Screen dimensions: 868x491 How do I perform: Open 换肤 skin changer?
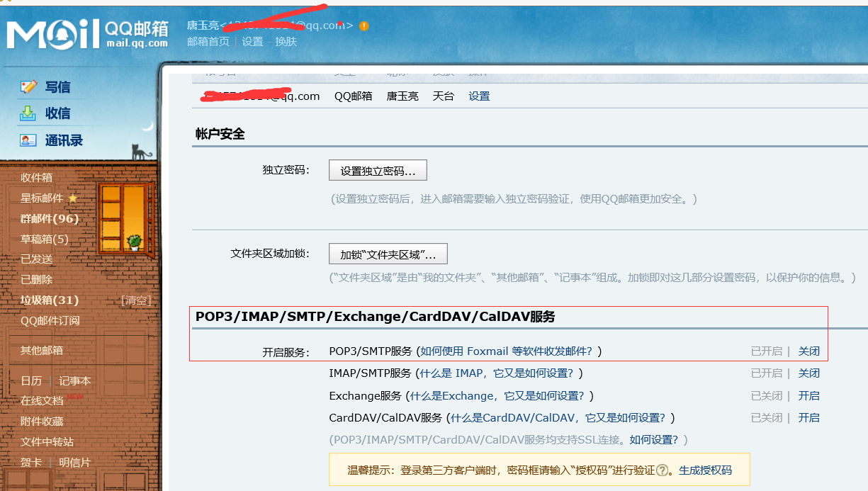click(x=286, y=41)
